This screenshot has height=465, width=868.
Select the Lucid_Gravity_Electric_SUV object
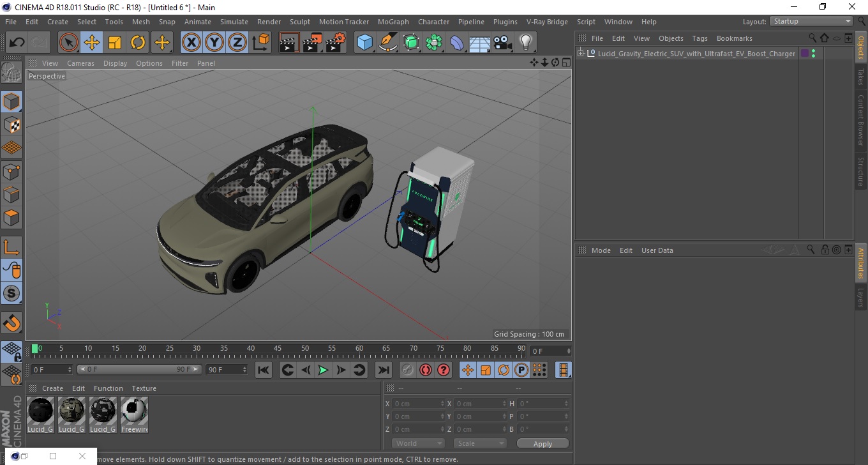[x=696, y=54]
